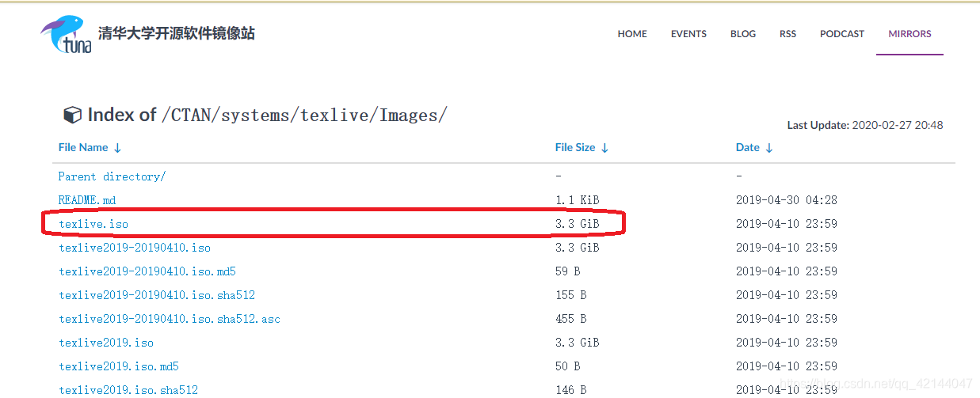The width and height of the screenshot is (980, 398).
Task: Click the 146 B file size cell
Action: [x=570, y=390]
